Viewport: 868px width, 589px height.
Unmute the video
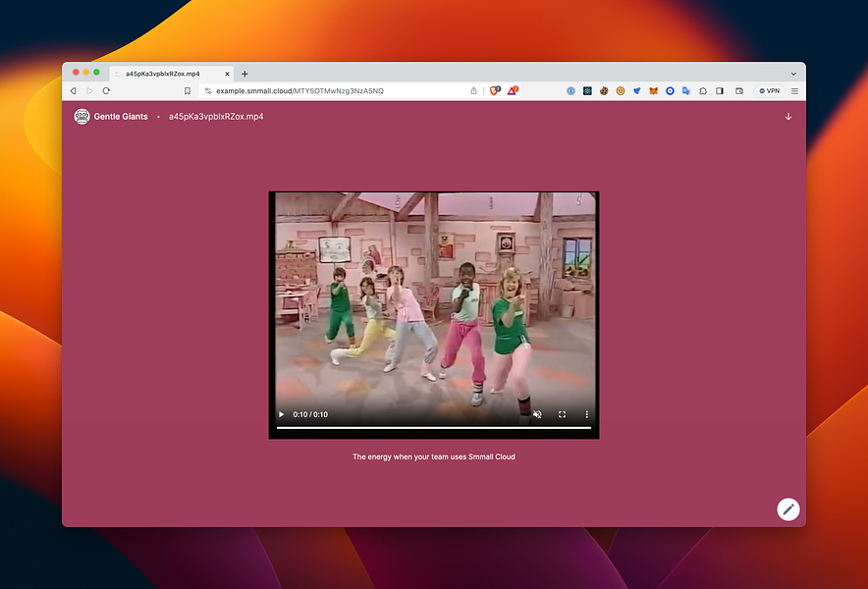[x=537, y=414]
